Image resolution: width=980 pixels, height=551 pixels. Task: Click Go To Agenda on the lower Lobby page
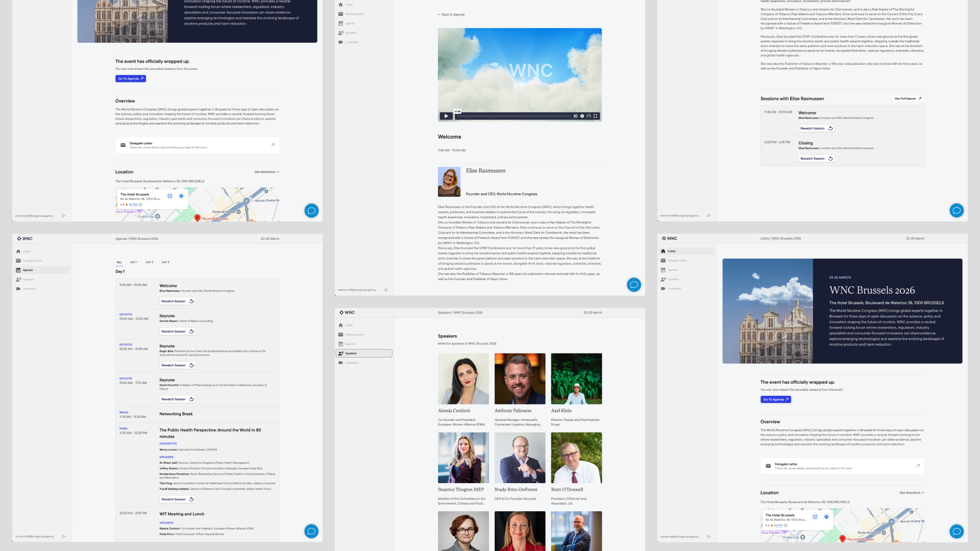[776, 399]
